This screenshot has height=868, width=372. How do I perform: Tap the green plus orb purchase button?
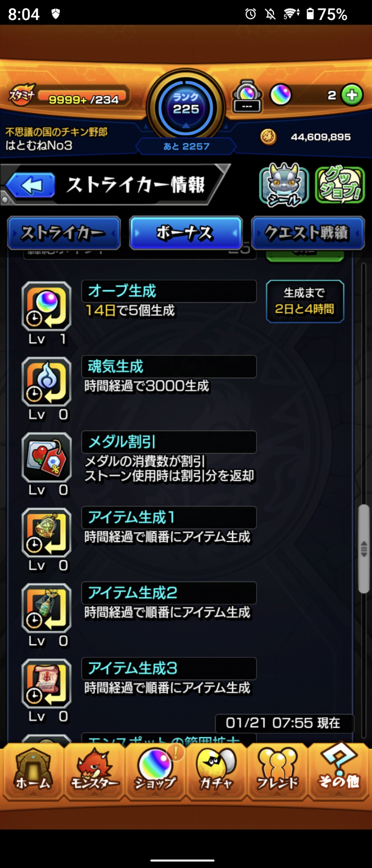(x=352, y=95)
